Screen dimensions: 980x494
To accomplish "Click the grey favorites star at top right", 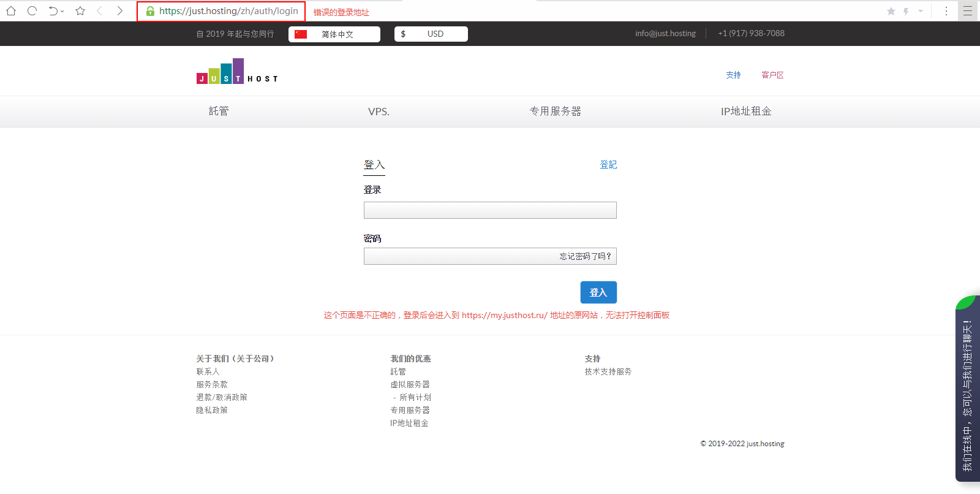I will point(891,11).
